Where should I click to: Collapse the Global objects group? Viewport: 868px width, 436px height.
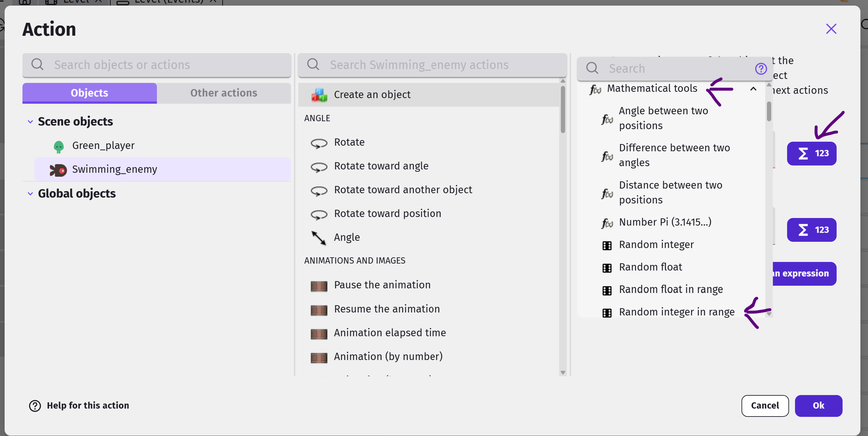[x=30, y=194]
